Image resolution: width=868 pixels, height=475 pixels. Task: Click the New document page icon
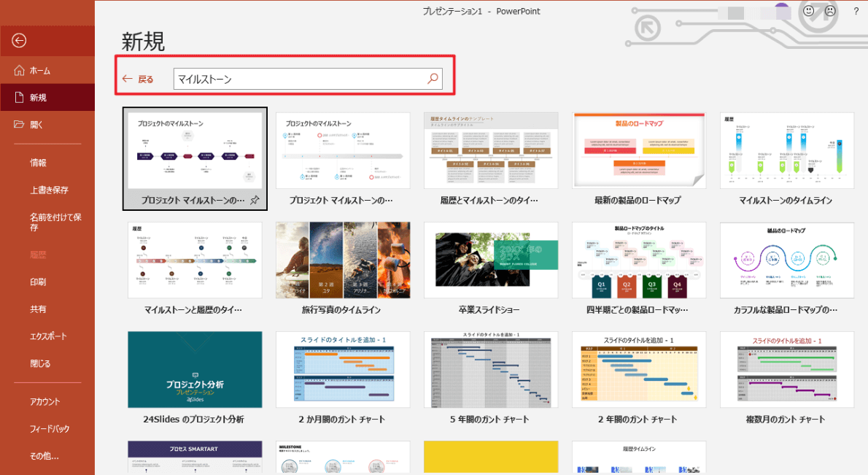[x=19, y=98]
